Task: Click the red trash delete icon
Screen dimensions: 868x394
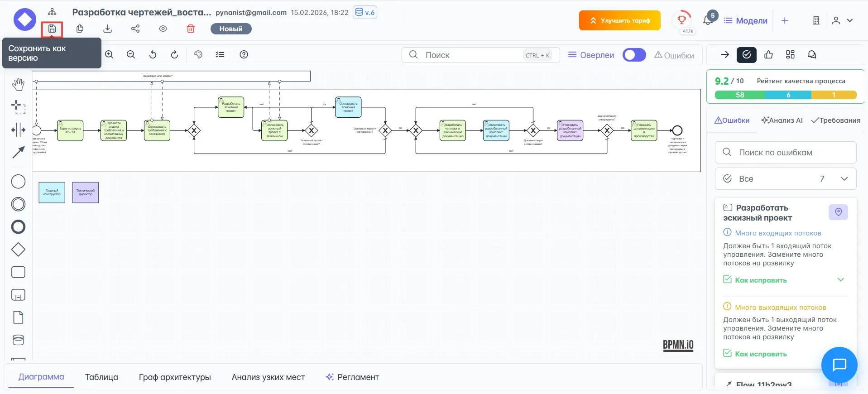Action: [191, 29]
